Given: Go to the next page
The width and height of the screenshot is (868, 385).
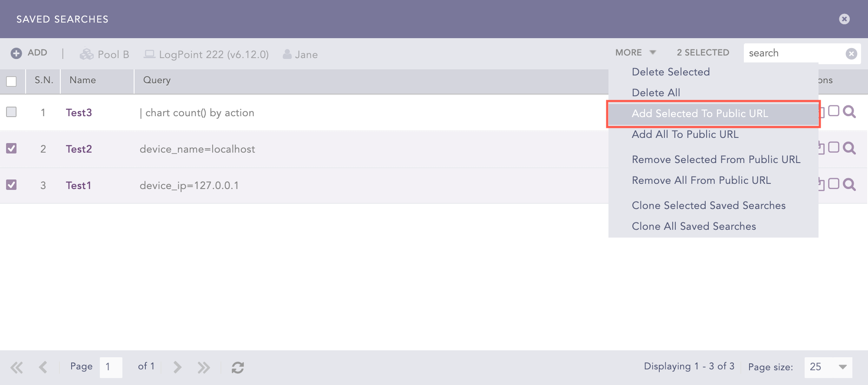Looking at the screenshot, I should 177,367.
